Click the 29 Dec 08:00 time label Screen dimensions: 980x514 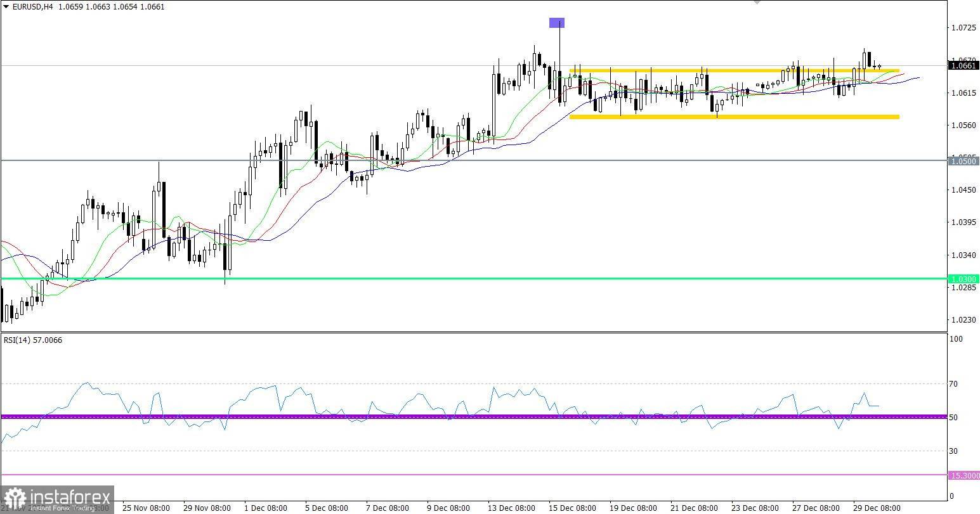(877, 508)
